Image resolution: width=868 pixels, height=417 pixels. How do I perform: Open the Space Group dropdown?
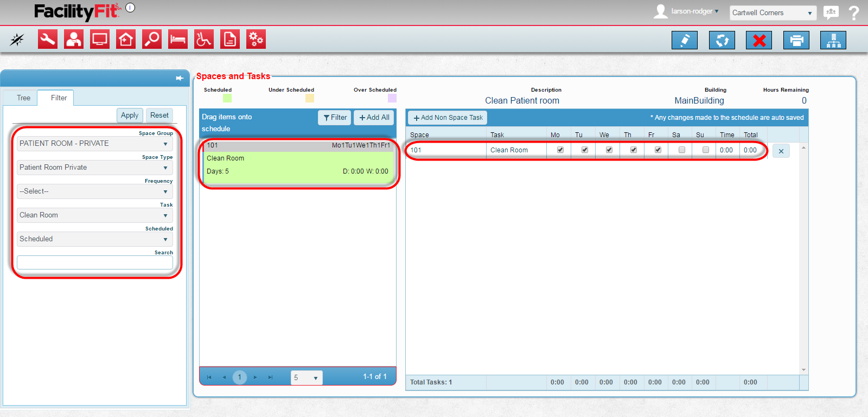[95, 144]
